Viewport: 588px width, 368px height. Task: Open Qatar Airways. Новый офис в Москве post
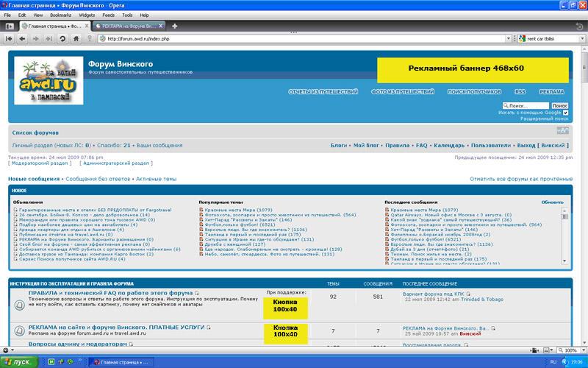451,215
